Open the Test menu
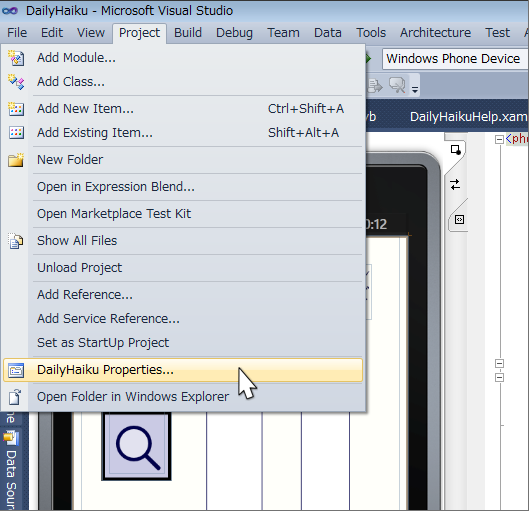Viewport: 529px width, 511px height. pyautogui.click(x=497, y=33)
